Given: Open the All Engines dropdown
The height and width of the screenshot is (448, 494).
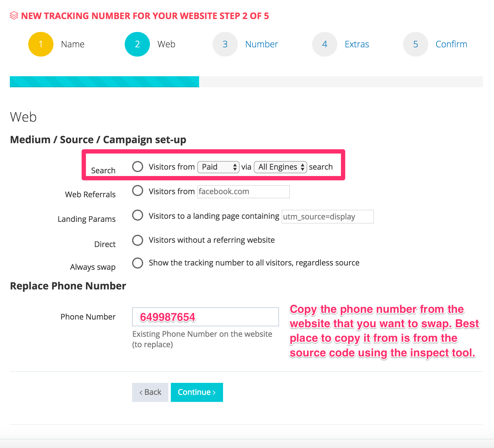Looking at the screenshot, I should (280, 167).
